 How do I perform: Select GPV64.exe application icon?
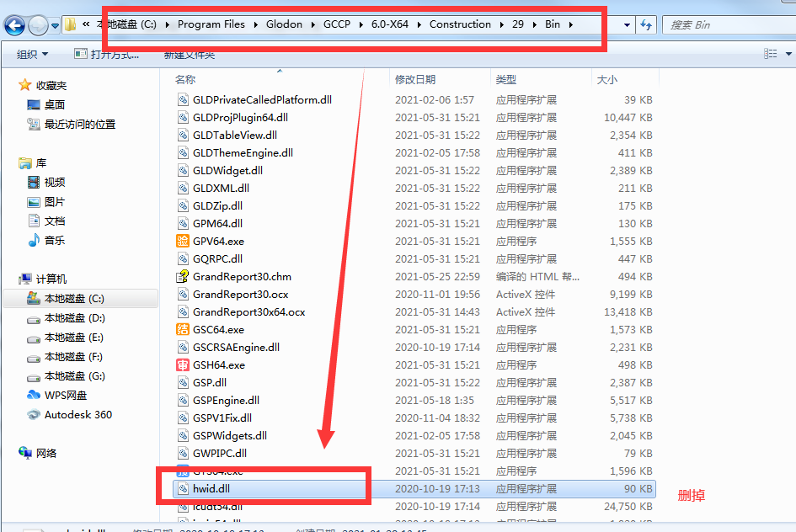(x=183, y=241)
